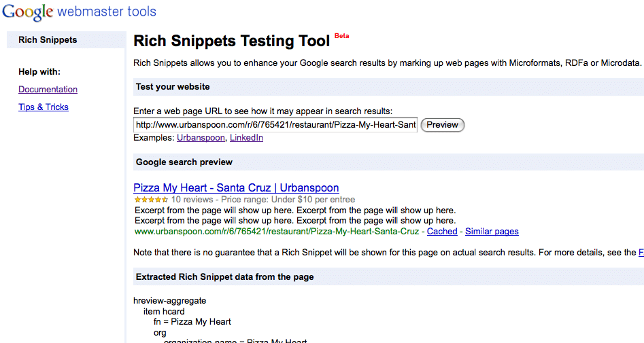Click the 'Test your website' section header
This screenshot has width=644, height=343.
(173, 87)
